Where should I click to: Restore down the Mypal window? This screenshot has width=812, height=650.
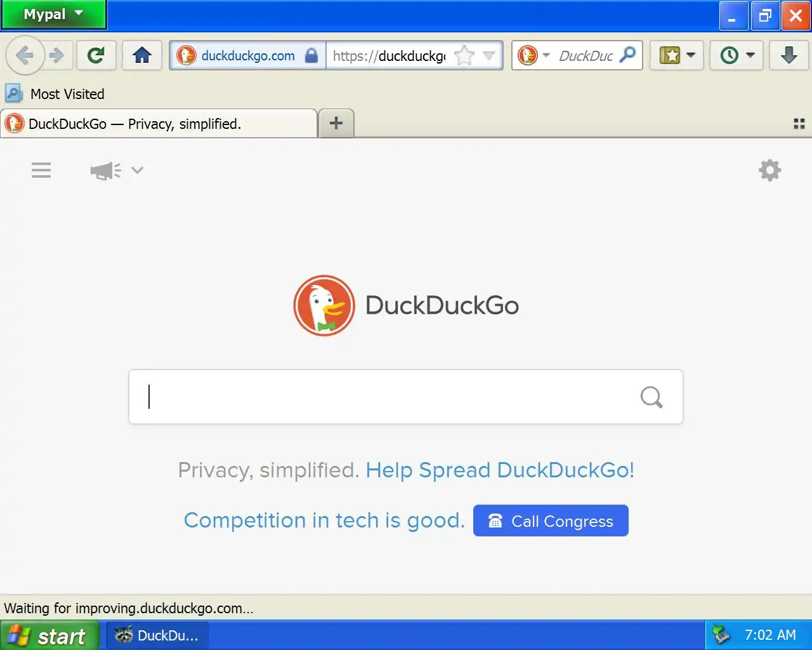tap(765, 15)
